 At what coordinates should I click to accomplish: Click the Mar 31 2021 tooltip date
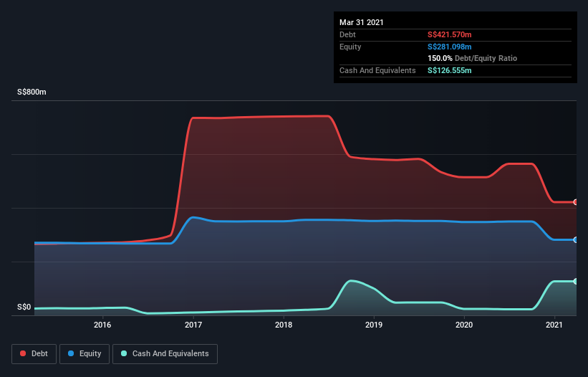[x=362, y=22]
